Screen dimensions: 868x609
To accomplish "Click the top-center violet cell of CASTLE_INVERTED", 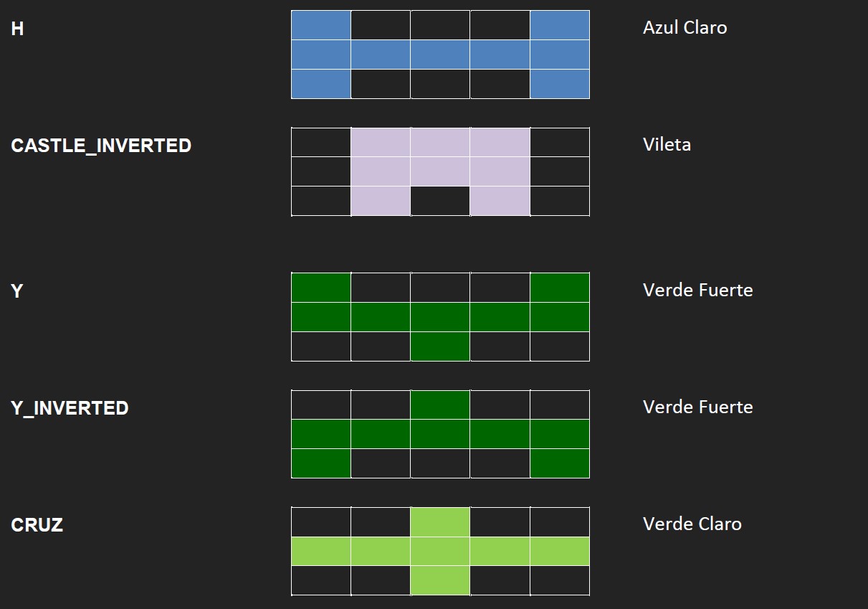I will (x=440, y=142).
